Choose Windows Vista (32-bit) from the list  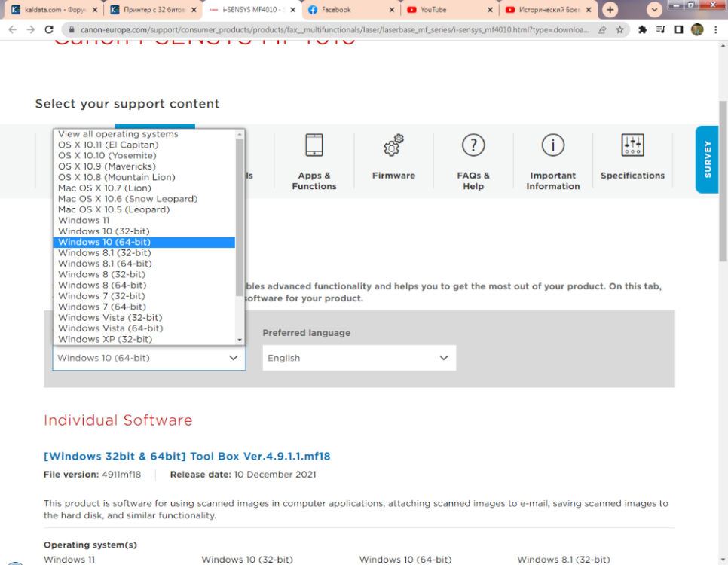pyautogui.click(x=144, y=318)
